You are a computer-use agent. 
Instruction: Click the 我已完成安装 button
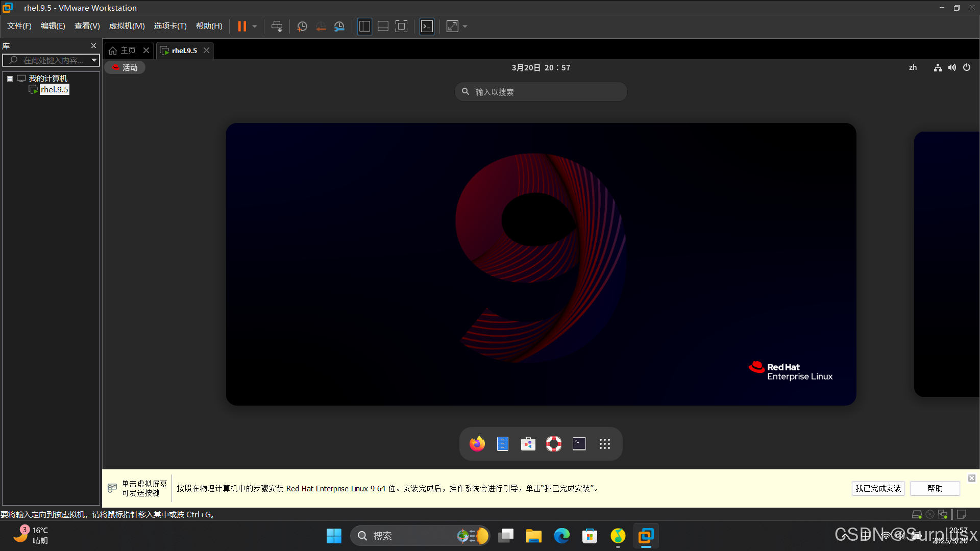pos(878,488)
